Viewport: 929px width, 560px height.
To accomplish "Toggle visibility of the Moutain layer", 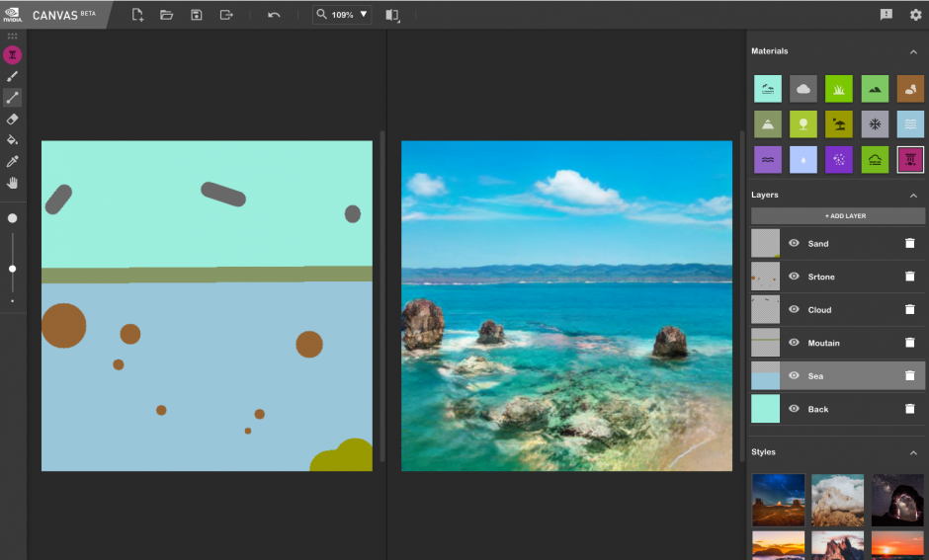I will [x=794, y=343].
